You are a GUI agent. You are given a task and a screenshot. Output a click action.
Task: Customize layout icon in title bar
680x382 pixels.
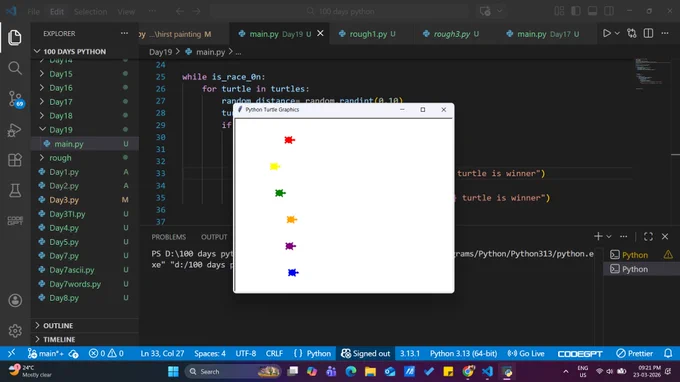[x=559, y=11]
